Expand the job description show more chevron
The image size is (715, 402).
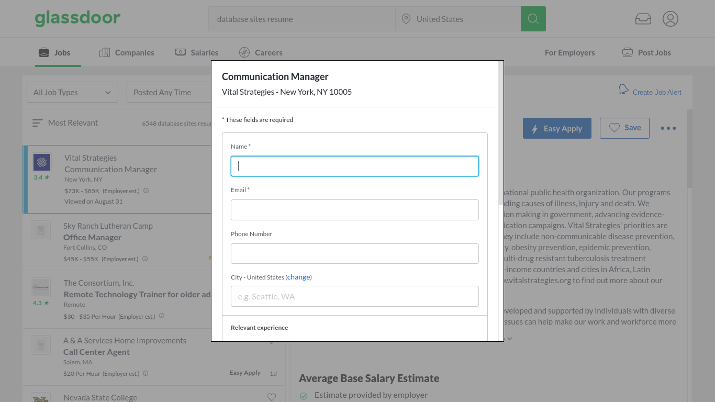510,339
